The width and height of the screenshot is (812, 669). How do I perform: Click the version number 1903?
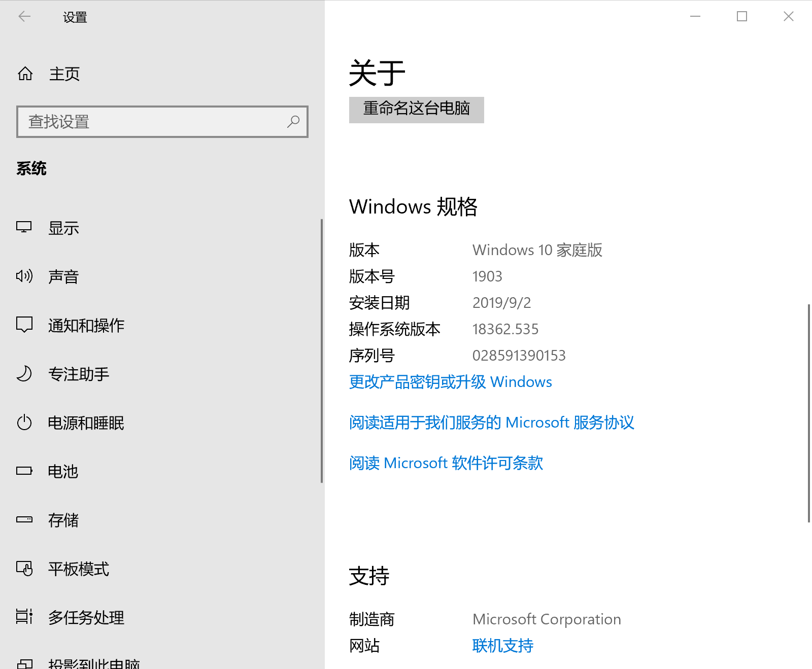coord(487,276)
